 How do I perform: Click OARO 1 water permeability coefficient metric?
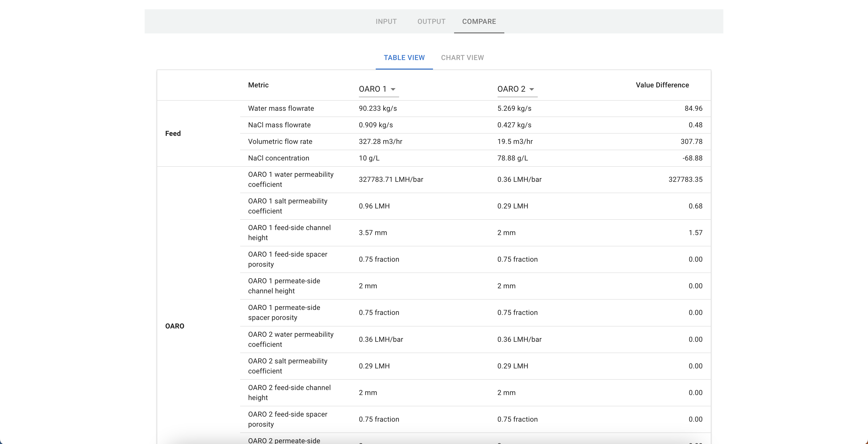291,180
